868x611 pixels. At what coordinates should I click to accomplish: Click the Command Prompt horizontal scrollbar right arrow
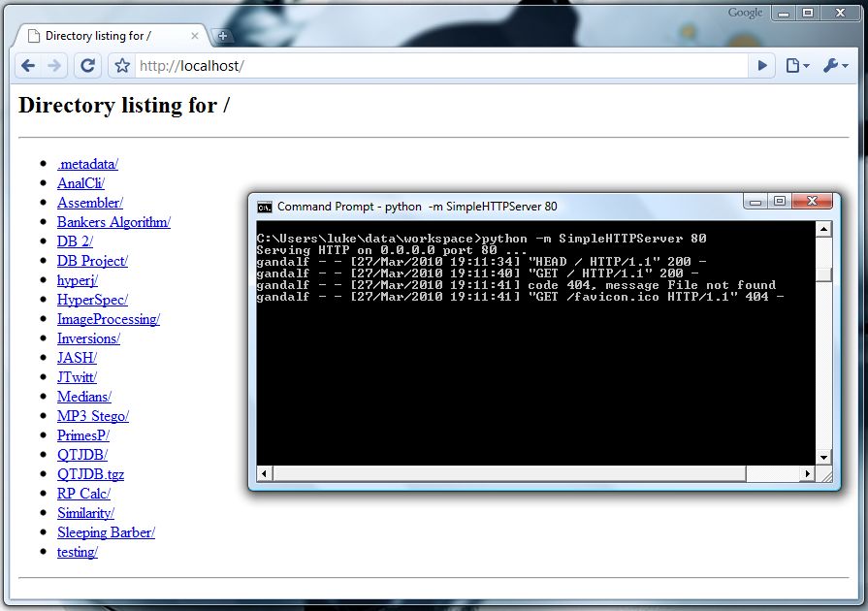point(807,474)
